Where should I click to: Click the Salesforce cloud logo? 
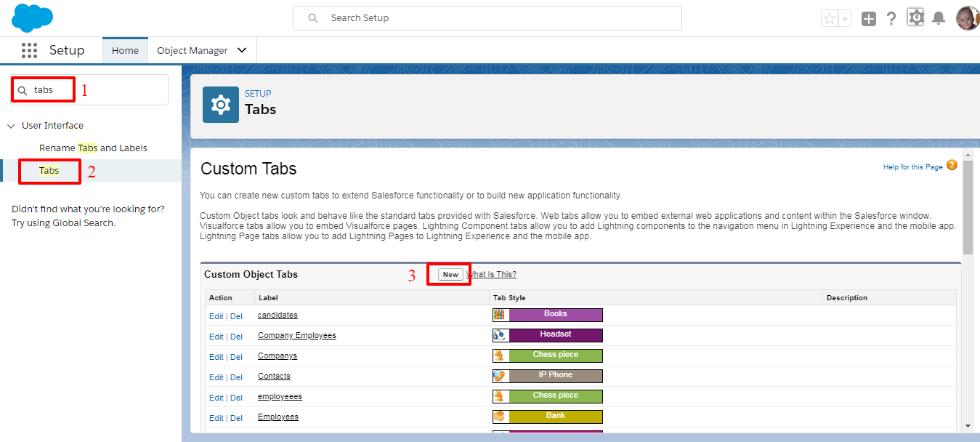pyautogui.click(x=32, y=17)
